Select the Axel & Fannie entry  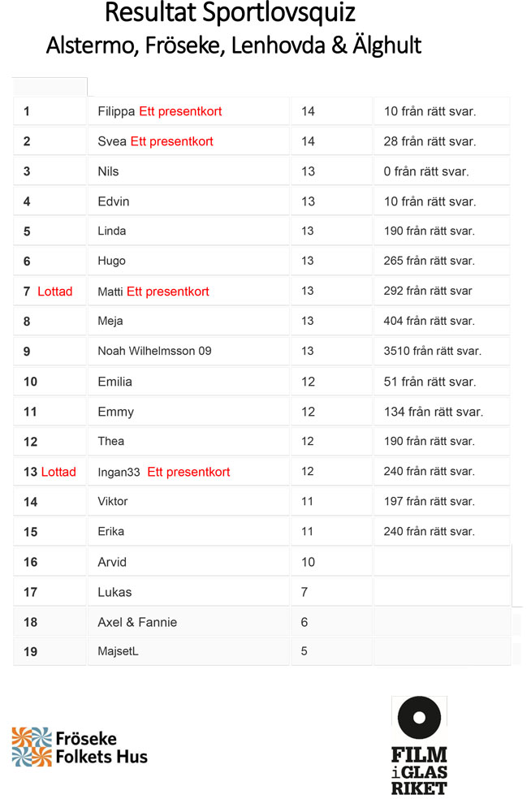point(137,622)
